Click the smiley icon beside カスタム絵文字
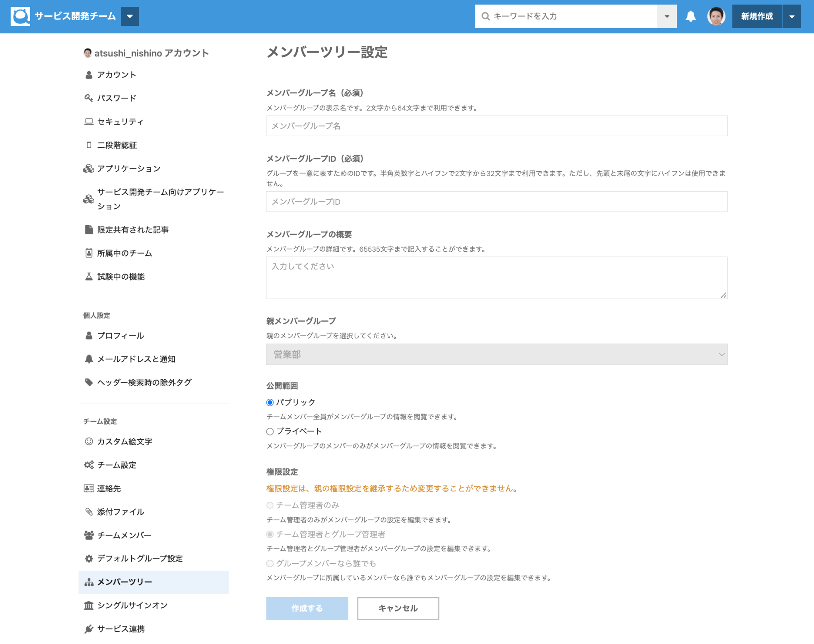814x644 pixels. [x=89, y=441]
